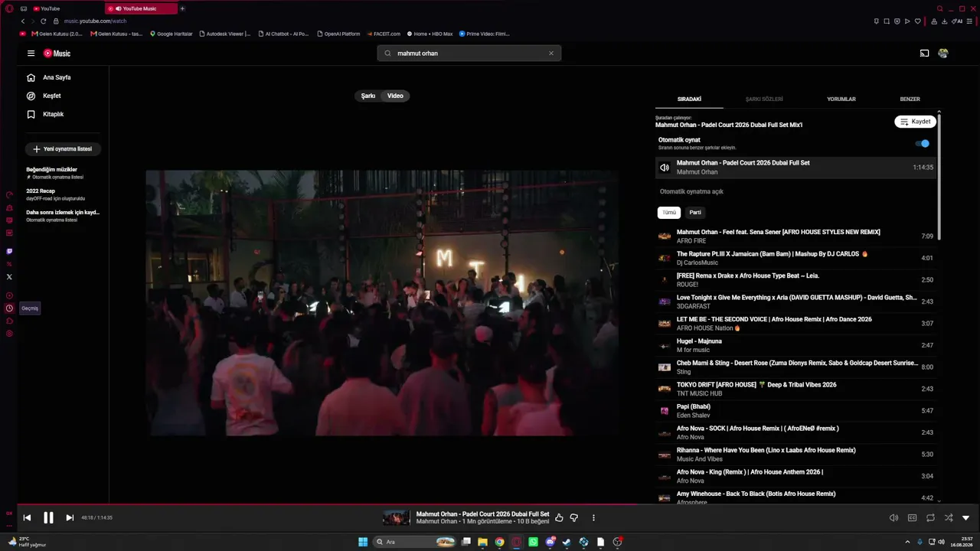Image resolution: width=980 pixels, height=551 pixels.
Task: Play Afro Nova - SOCK remix
Action: point(795,432)
